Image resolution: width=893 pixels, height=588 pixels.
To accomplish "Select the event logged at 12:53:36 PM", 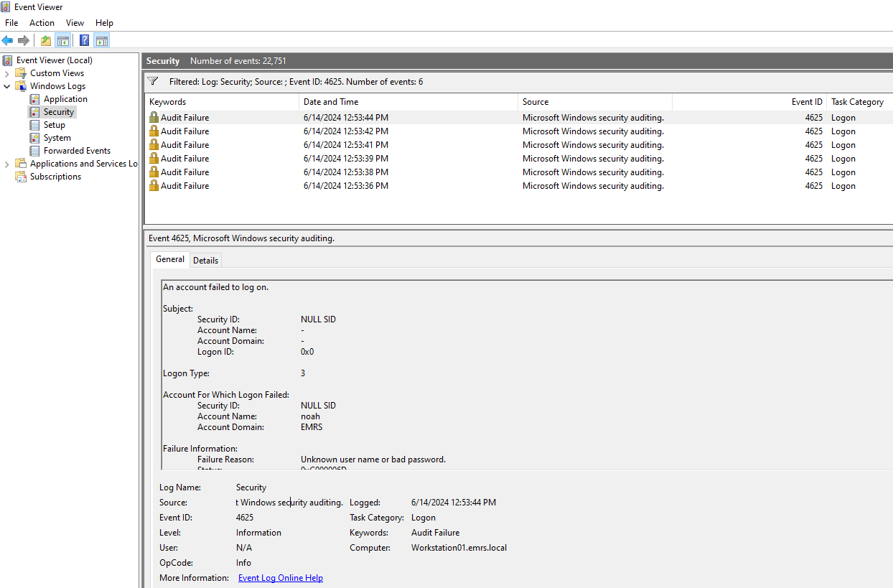I will coord(518,186).
